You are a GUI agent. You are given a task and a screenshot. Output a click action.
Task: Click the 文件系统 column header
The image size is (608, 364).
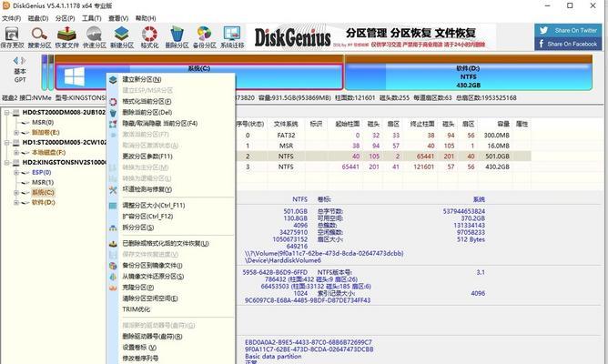click(x=286, y=124)
